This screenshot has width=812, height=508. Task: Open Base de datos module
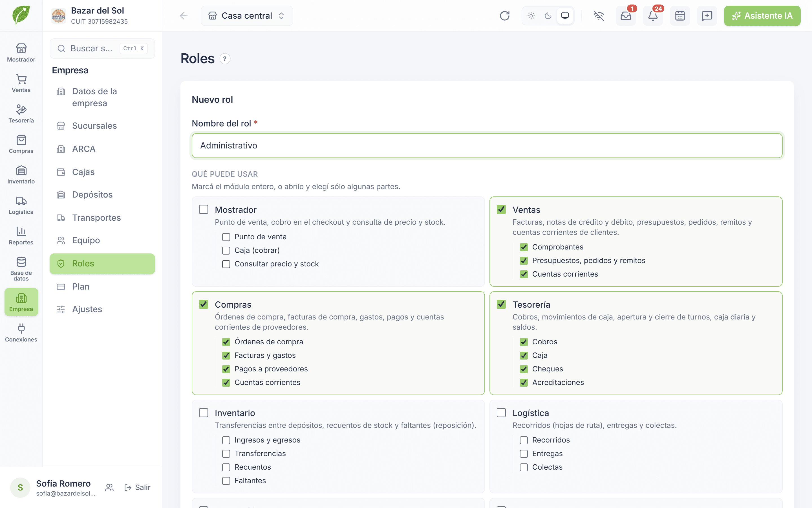pos(21,268)
